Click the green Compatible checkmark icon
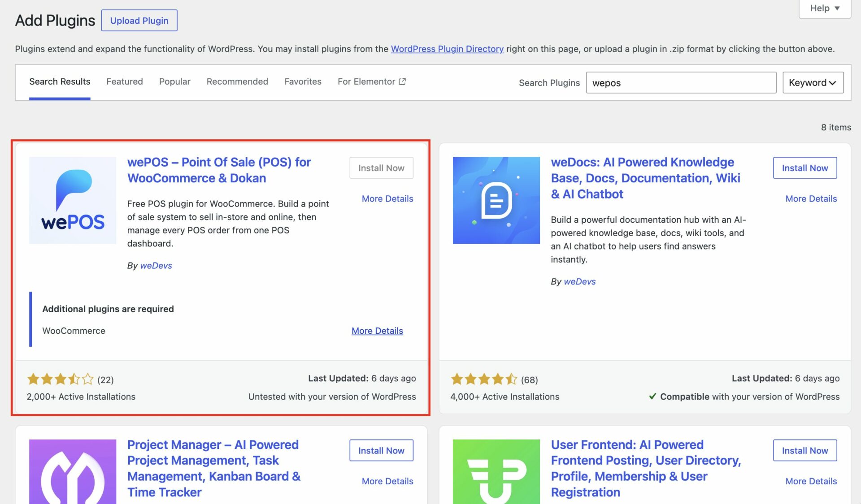Image resolution: width=861 pixels, height=504 pixels. pyautogui.click(x=652, y=396)
